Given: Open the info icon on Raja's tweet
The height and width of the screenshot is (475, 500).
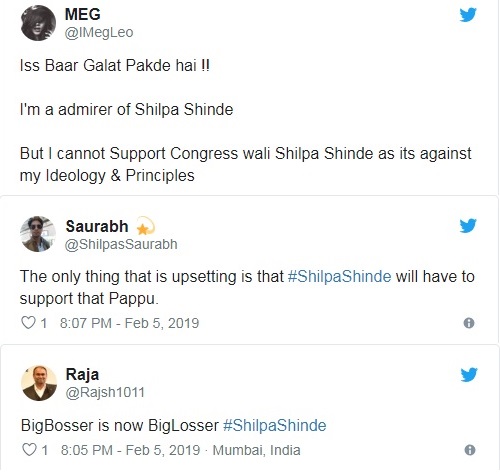Looking at the screenshot, I should (470, 450).
